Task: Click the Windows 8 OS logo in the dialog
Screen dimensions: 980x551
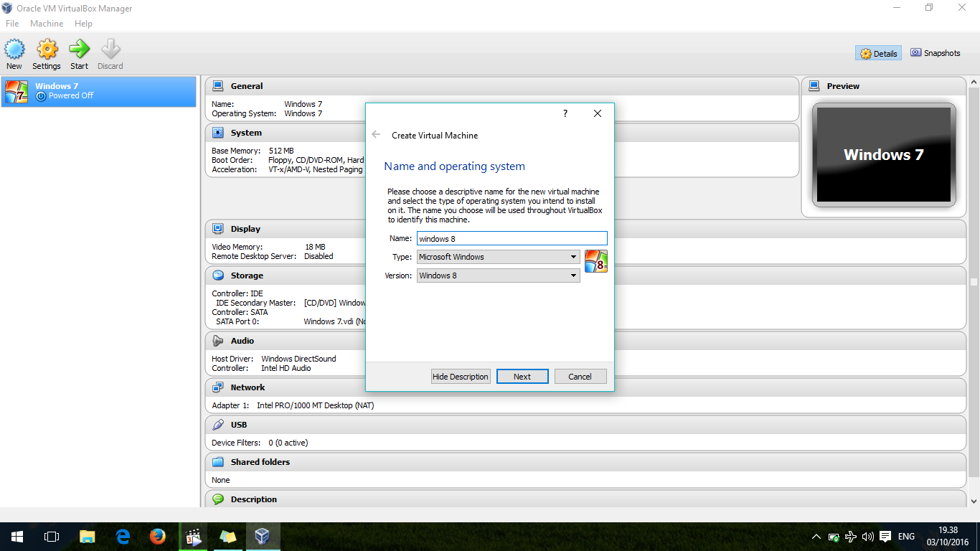Action: [x=596, y=261]
